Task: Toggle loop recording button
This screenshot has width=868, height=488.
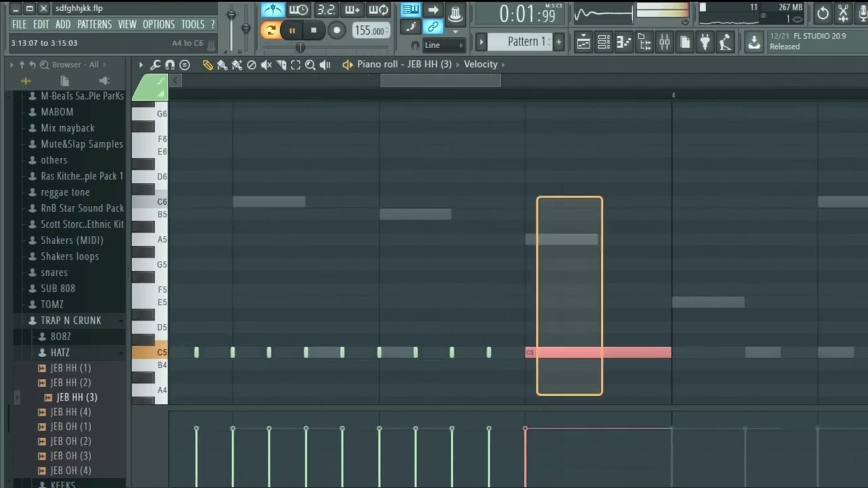Action: point(378,9)
